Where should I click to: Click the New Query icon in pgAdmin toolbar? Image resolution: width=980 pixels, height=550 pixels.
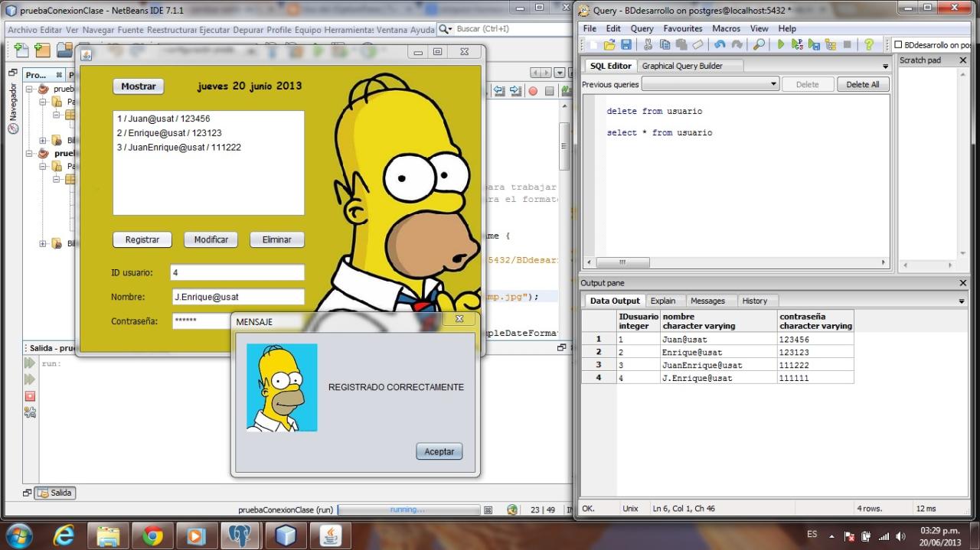592,45
